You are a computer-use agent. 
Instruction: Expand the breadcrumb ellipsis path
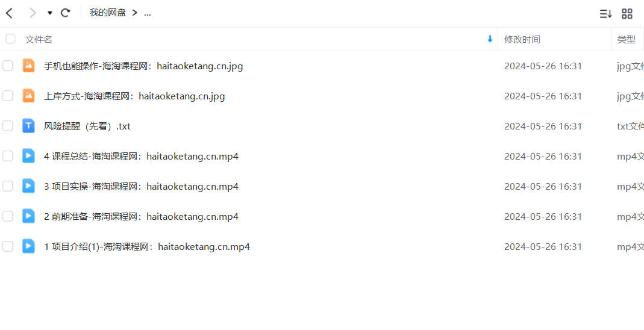[148, 13]
